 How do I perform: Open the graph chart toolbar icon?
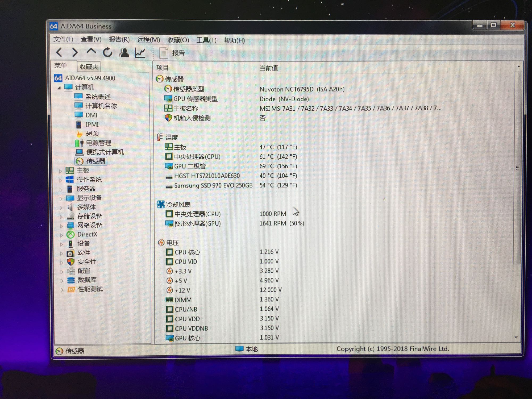click(140, 53)
